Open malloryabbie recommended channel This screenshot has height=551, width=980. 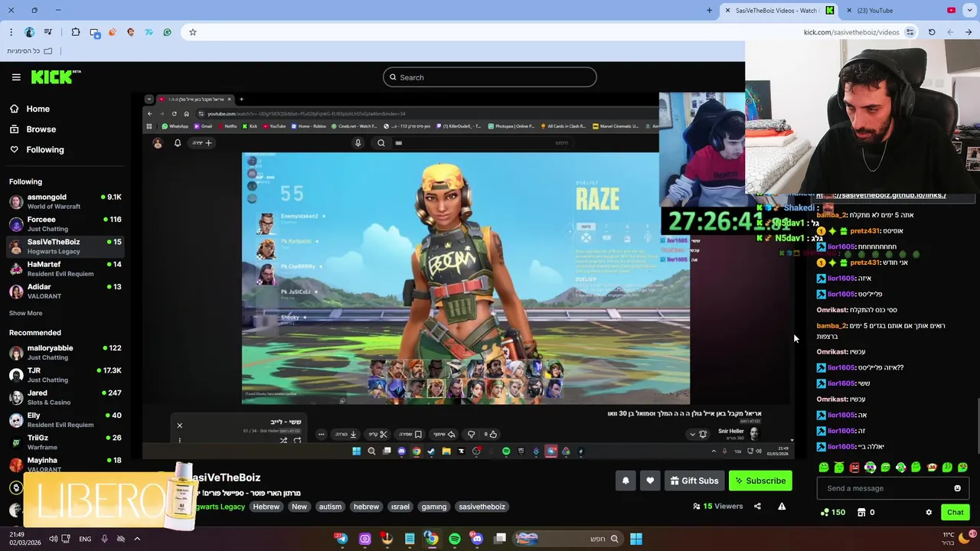click(65, 352)
